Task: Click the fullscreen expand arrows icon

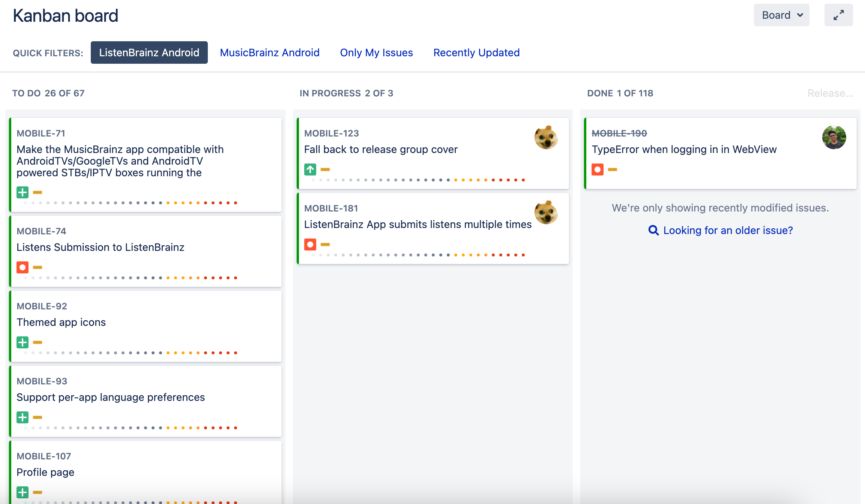Action: click(x=838, y=15)
